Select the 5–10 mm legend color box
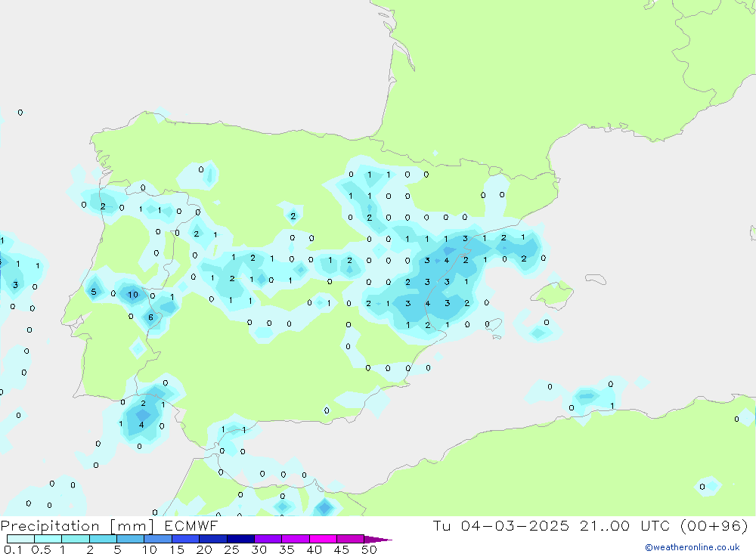The height and width of the screenshot is (554, 756). (x=131, y=539)
